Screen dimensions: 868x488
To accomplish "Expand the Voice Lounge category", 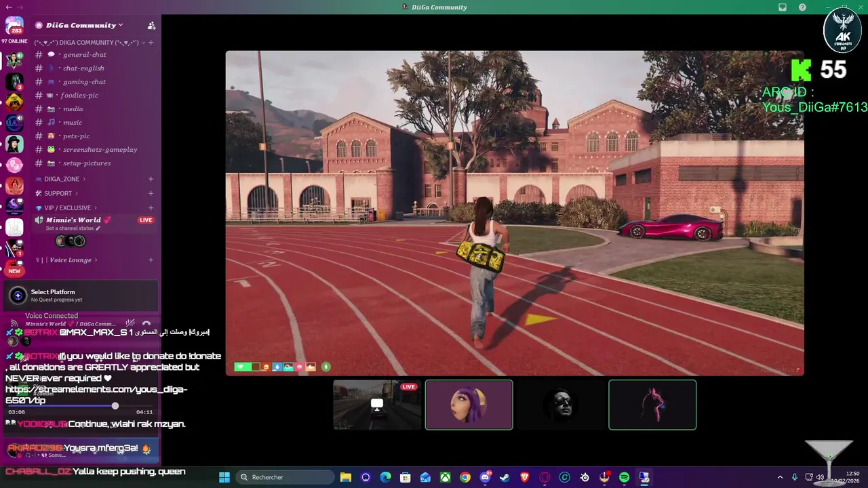I will pos(66,260).
